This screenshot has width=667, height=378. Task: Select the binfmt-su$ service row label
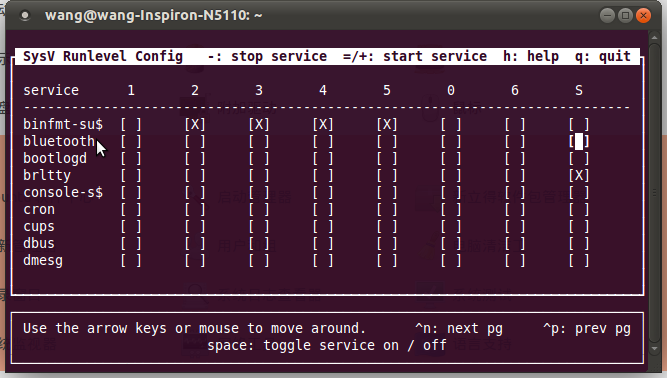tap(63, 124)
